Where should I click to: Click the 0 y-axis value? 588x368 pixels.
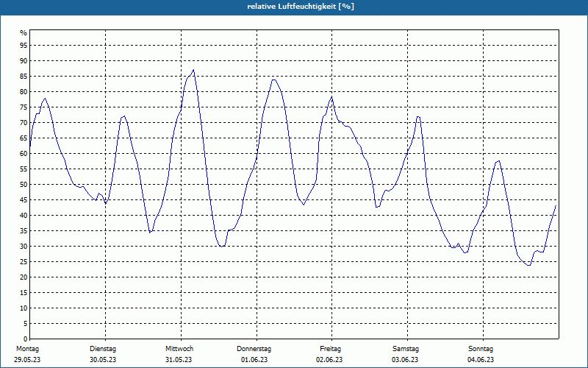pyautogui.click(x=26, y=339)
